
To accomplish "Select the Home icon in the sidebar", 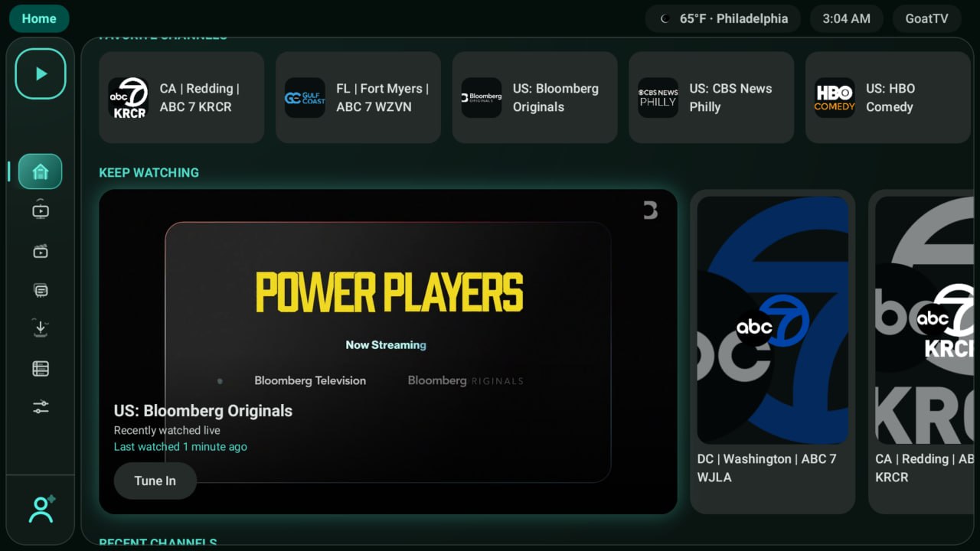I will (x=41, y=171).
